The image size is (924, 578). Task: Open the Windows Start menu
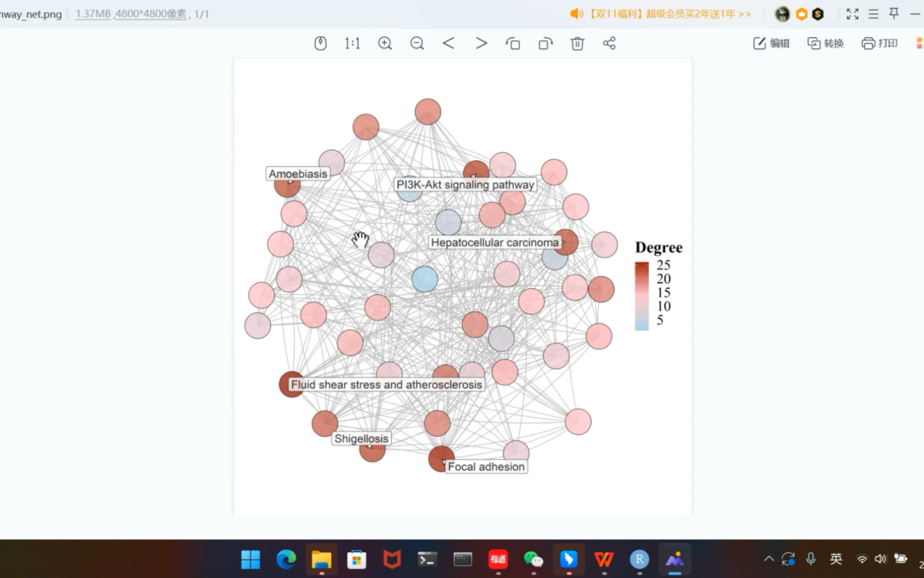pyautogui.click(x=251, y=559)
